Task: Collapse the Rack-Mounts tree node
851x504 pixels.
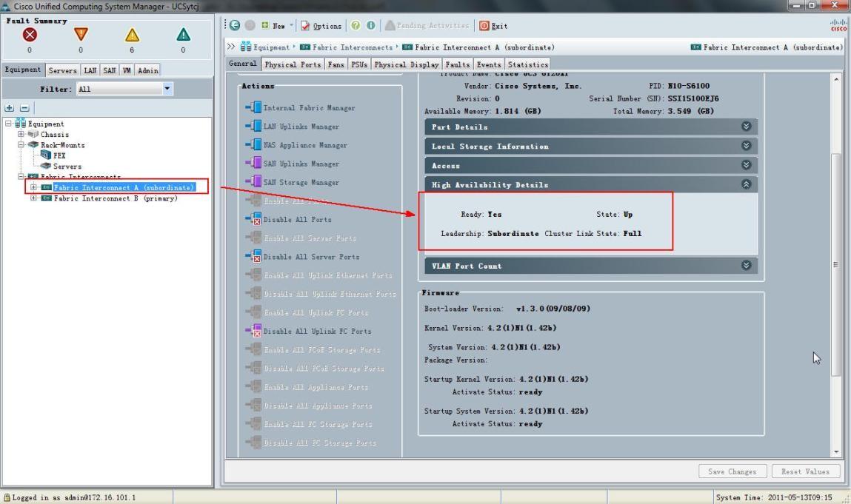Action: [x=21, y=145]
